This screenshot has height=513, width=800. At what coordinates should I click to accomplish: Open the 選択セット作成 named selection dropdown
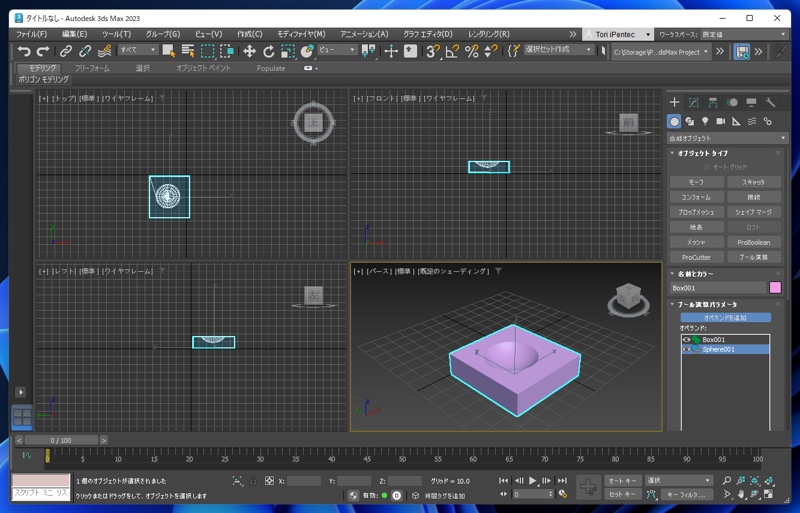559,50
